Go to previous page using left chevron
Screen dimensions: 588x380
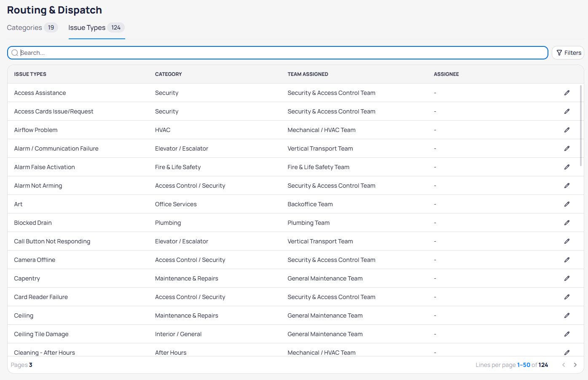click(x=564, y=365)
